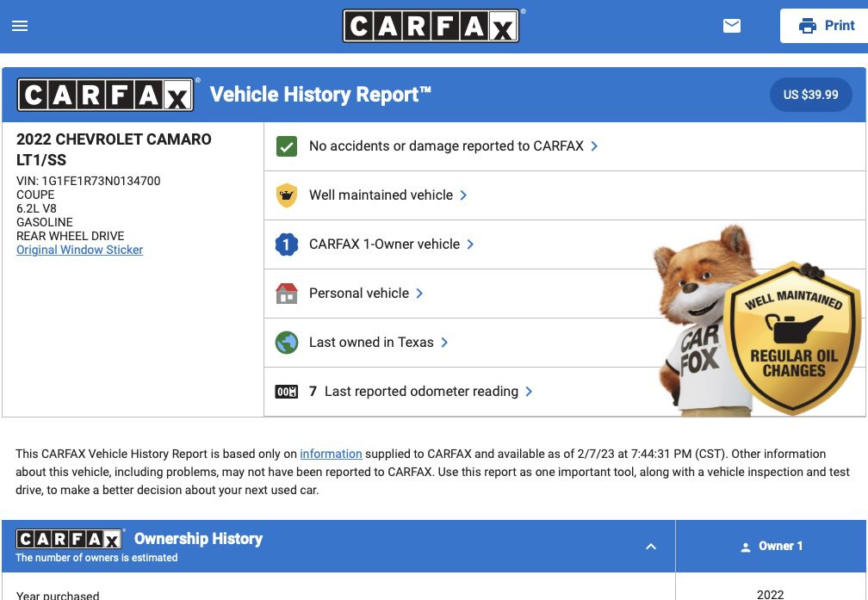
Task: Click the blue 1-Owner badge icon
Action: (286, 244)
